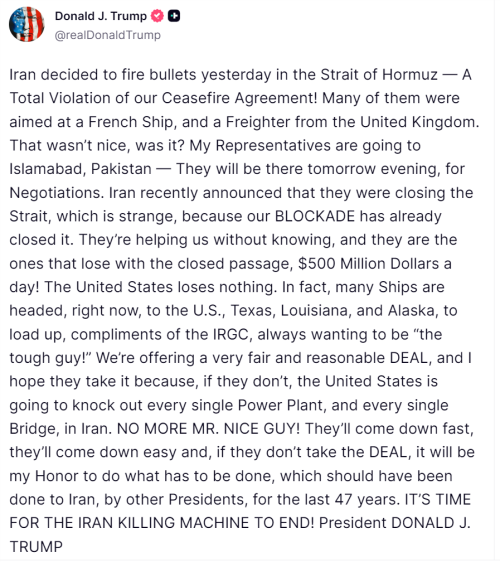Click the capitalized word "BLOCKADE"
Screen dimensions: 500x562
315,216
